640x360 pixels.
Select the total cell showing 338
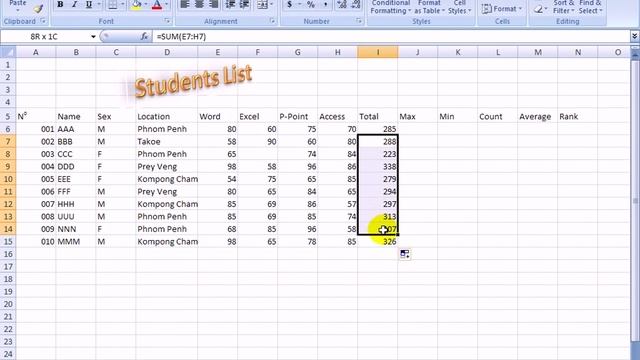click(x=378, y=166)
